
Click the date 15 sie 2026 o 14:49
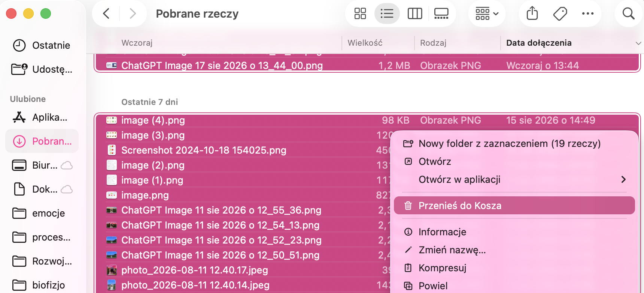coord(550,120)
